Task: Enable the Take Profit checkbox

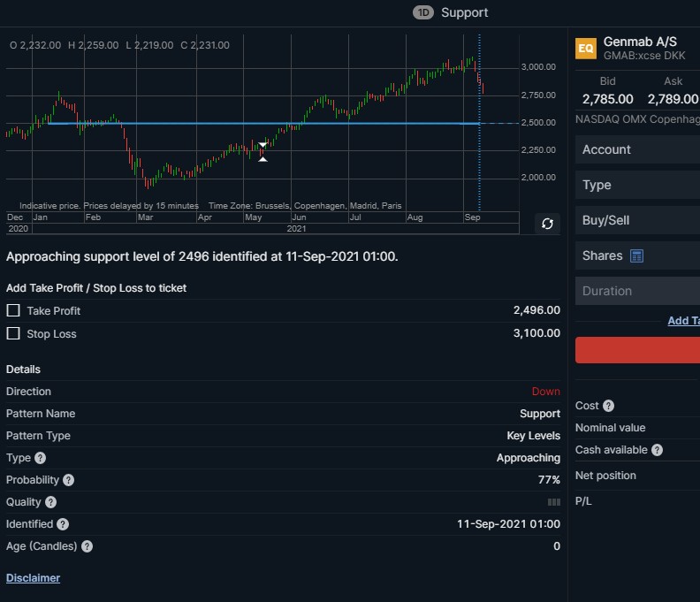Action: 13,310
